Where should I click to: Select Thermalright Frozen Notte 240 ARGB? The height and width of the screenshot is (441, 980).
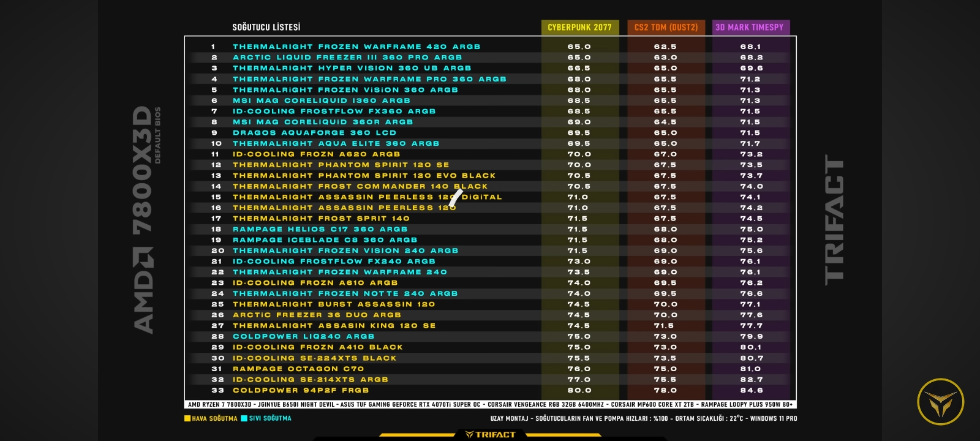pyautogui.click(x=345, y=293)
